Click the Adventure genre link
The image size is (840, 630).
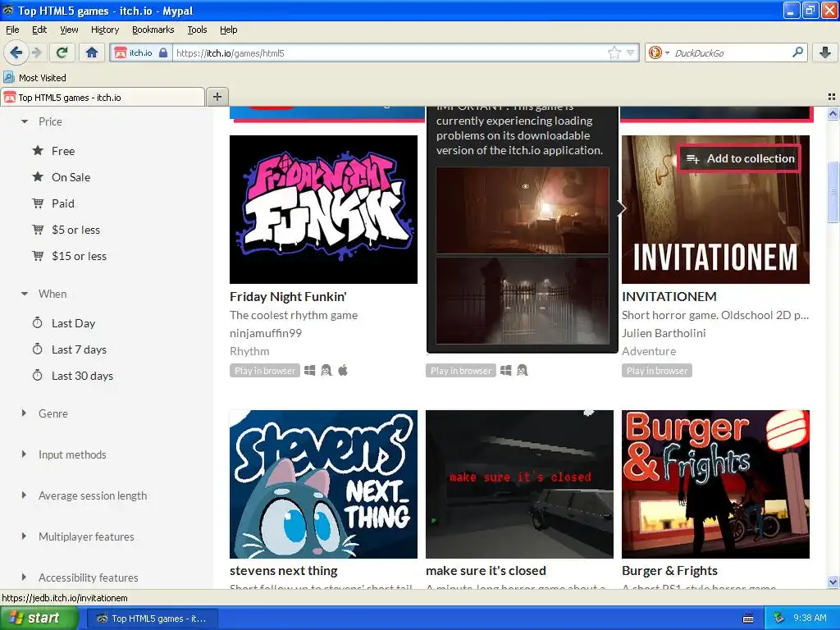pyautogui.click(x=649, y=351)
